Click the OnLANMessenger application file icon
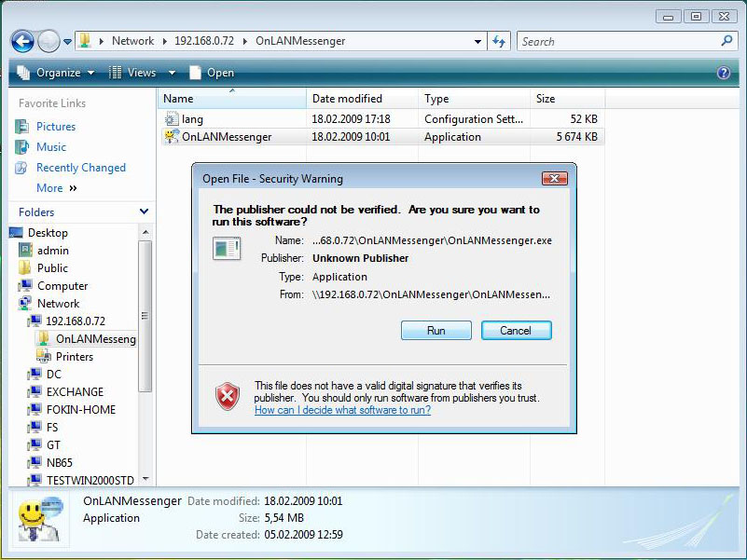 pyautogui.click(x=171, y=137)
